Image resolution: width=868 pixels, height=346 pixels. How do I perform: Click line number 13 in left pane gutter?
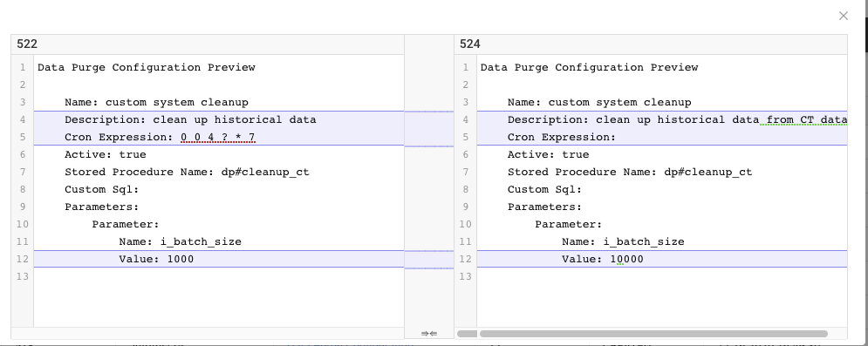(22, 276)
